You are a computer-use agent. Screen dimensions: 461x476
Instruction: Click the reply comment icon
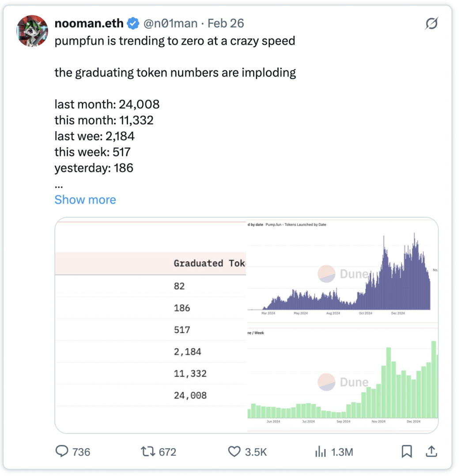pyautogui.click(x=62, y=452)
